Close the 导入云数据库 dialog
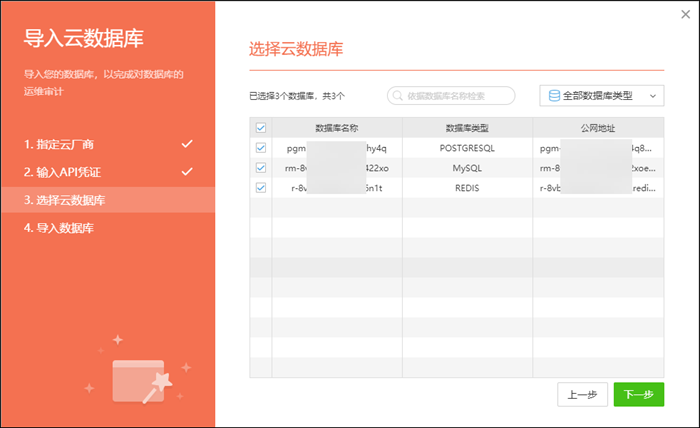 (x=684, y=14)
